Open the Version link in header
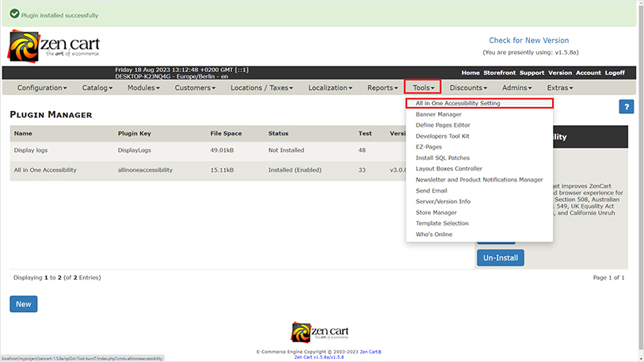Viewport: 644px width, 362px height. click(560, 73)
